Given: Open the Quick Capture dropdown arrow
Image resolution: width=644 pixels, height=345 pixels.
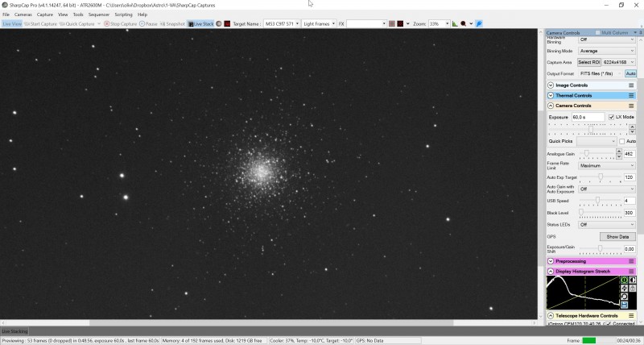Looking at the screenshot, I should point(99,24).
